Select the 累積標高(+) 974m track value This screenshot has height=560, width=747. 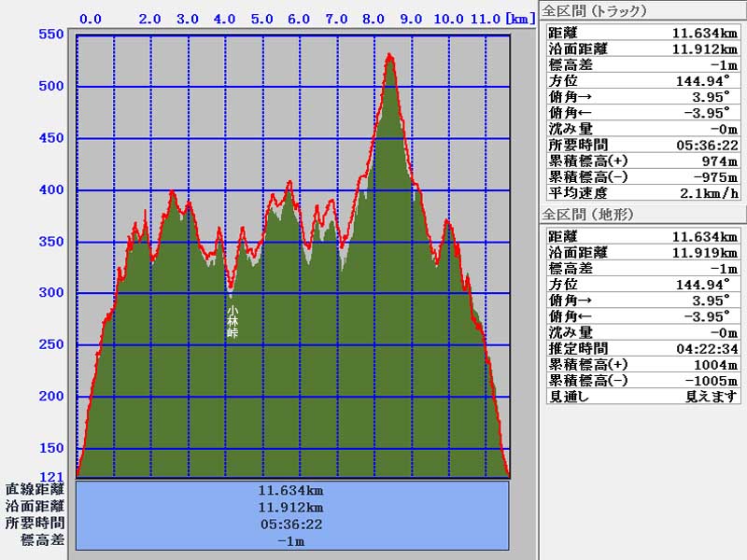[719, 161]
